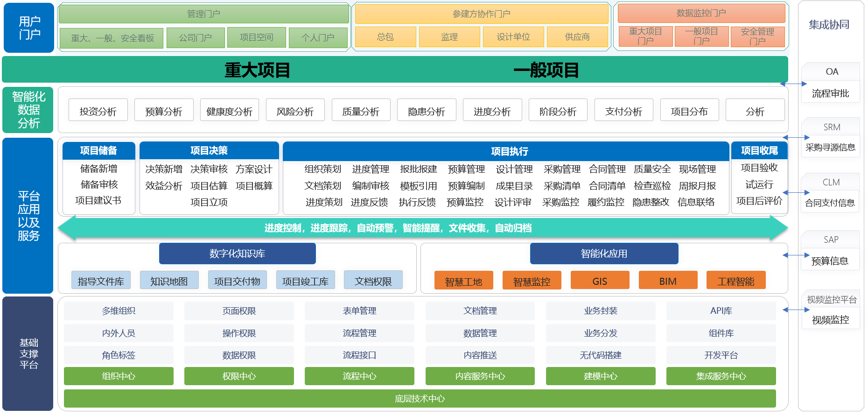Click the 风险分析 analysis box

(x=295, y=110)
